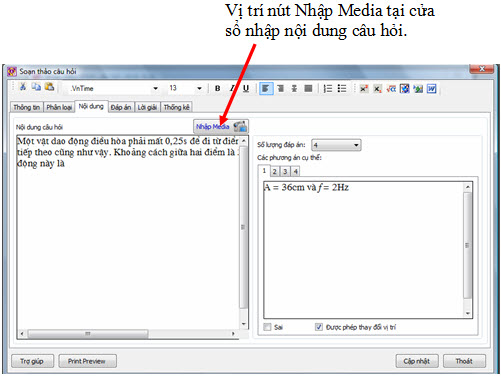Image resolution: width=501 pixels, height=376 pixels.
Task: Click the Thoát button
Action: (464, 361)
